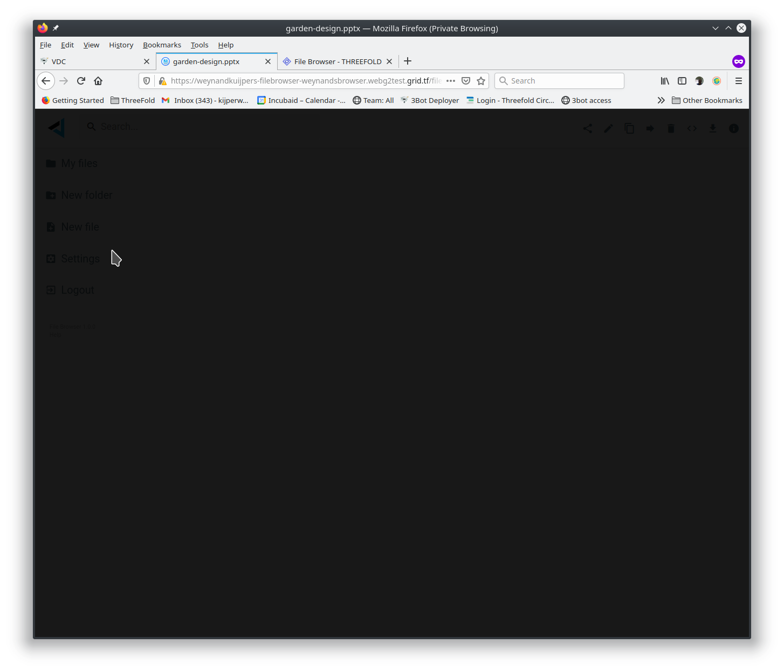Open a new tab with plus button

(408, 61)
